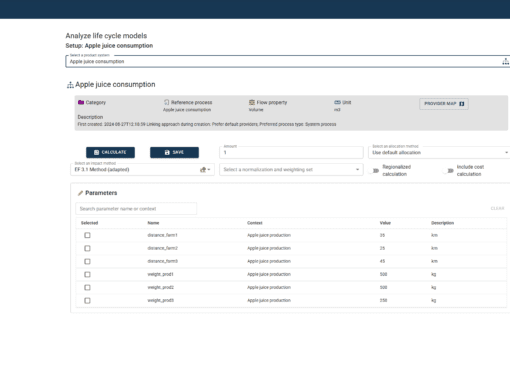Viewport: 510px width, 382px height.
Task: Select checkbox for distance_farm2
Action: tap(87, 248)
